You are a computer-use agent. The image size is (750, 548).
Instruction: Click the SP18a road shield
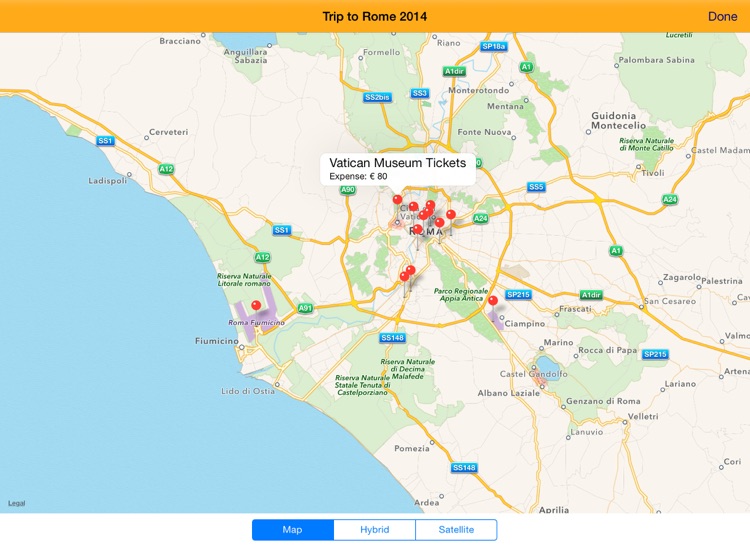coord(494,46)
